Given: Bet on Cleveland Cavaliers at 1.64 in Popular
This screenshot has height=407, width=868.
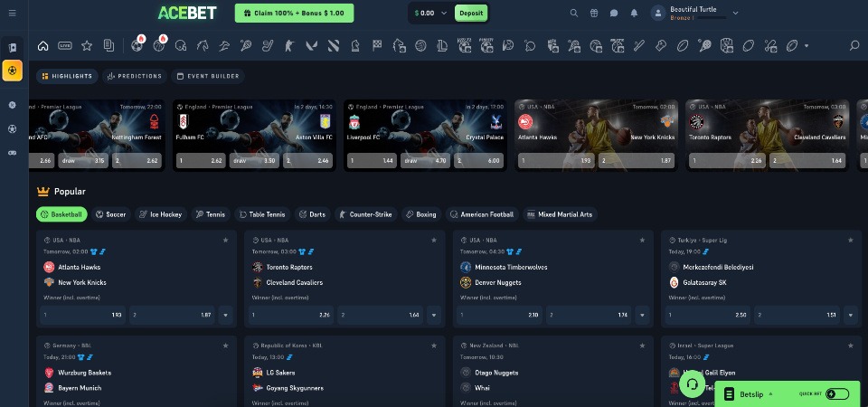Looking at the screenshot, I should pyautogui.click(x=380, y=315).
